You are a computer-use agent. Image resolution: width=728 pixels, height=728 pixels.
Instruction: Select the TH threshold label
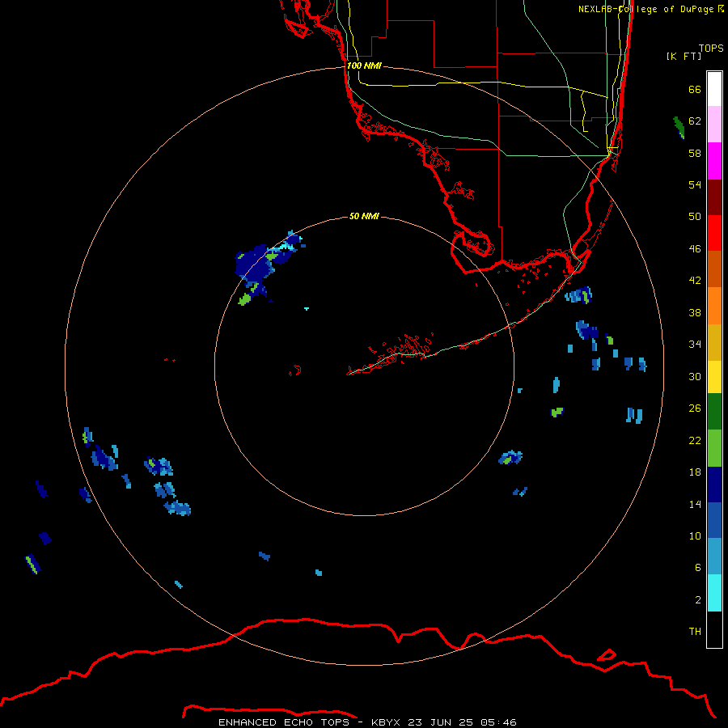[695, 631]
